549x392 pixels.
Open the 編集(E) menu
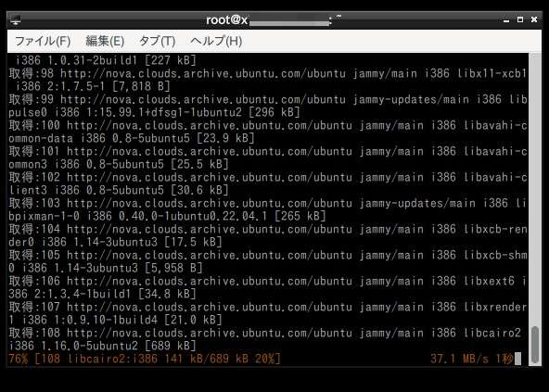pos(105,41)
